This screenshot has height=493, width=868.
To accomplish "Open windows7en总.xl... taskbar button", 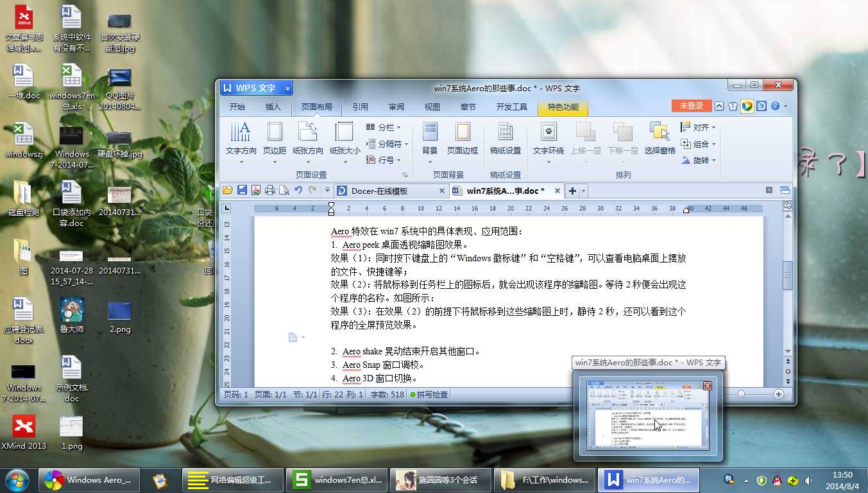I will (x=337, y=480).
